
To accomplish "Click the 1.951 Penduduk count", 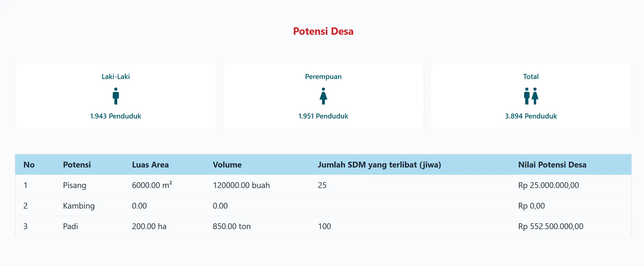I will pyautogui.click(x=323, y=116).
